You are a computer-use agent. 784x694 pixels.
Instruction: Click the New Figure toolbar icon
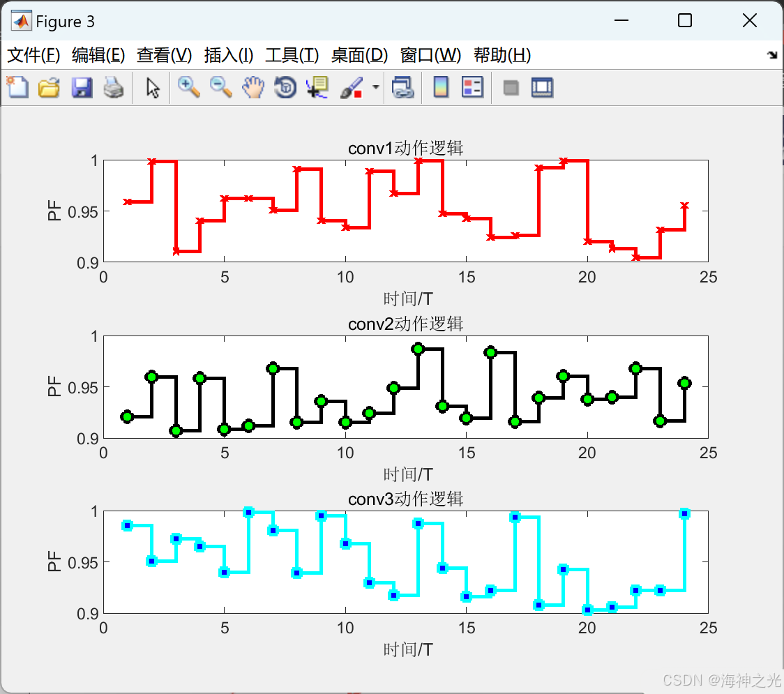pyautogui.click(x=17, y=87)
